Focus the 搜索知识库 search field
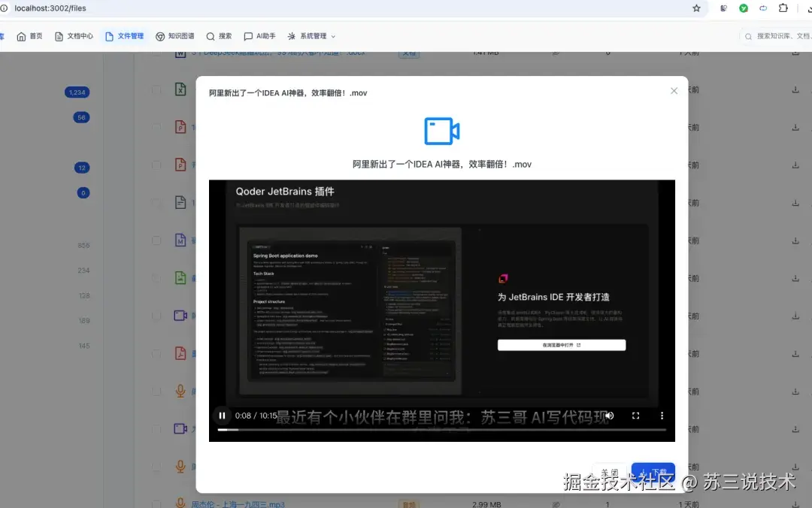This screenshot has width=812, height=508. [778, 36]
